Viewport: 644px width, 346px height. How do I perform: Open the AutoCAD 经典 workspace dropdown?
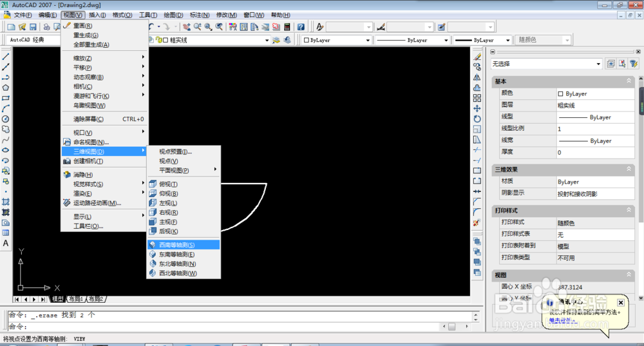33,40
